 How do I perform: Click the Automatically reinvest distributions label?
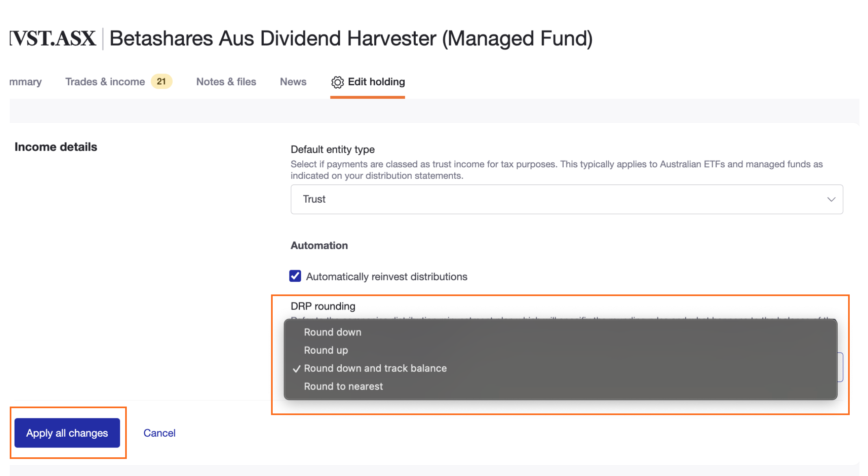point(386,277)
